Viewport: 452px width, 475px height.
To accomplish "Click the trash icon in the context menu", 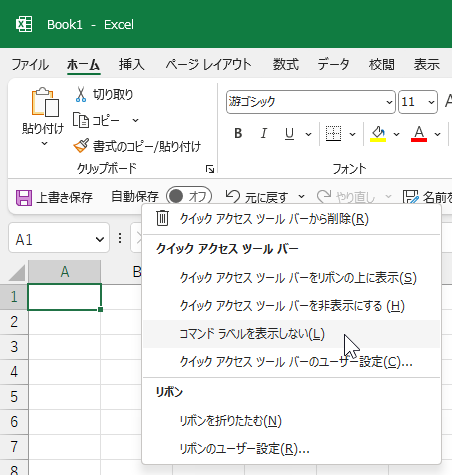I will 162,218.
